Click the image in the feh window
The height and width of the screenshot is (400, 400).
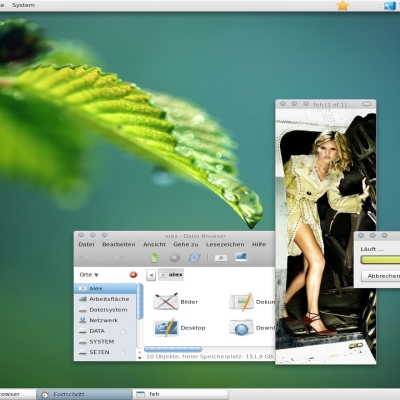326,236
